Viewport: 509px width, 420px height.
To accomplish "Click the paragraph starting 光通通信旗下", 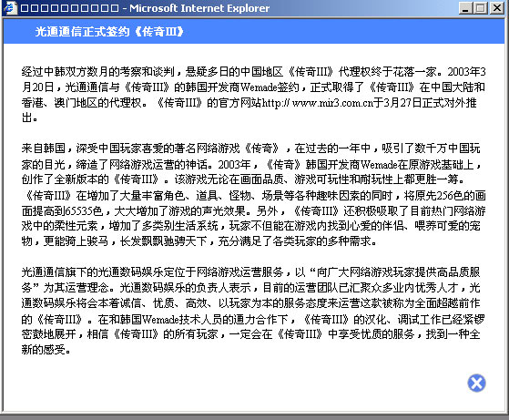I will tap(253, 312).
